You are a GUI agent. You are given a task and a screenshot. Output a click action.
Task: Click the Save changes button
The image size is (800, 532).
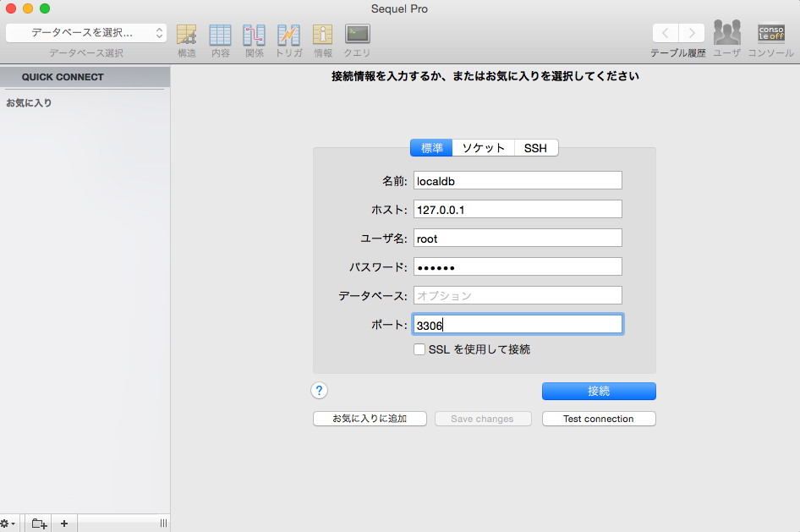coord(483,419)
